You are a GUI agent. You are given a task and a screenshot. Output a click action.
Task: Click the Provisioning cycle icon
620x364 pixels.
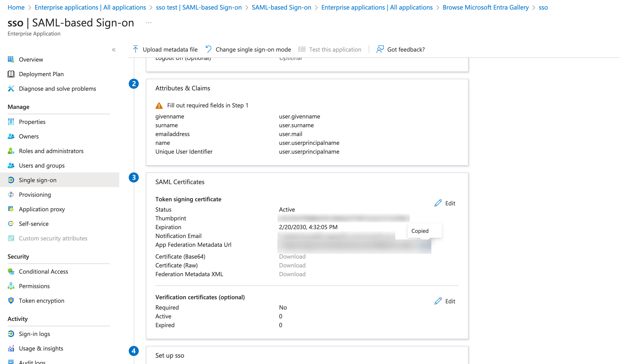click(11, 195)
